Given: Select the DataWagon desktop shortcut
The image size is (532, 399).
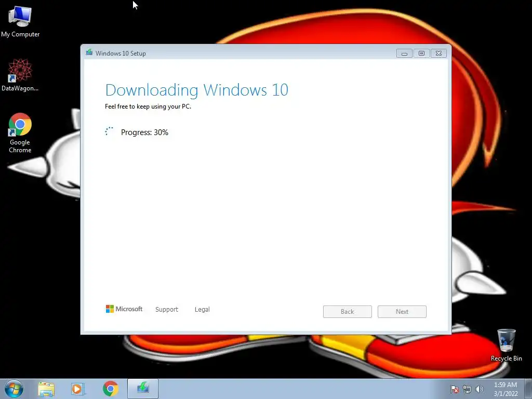Looking at the screenshot, I should click(x=20, y=75).
